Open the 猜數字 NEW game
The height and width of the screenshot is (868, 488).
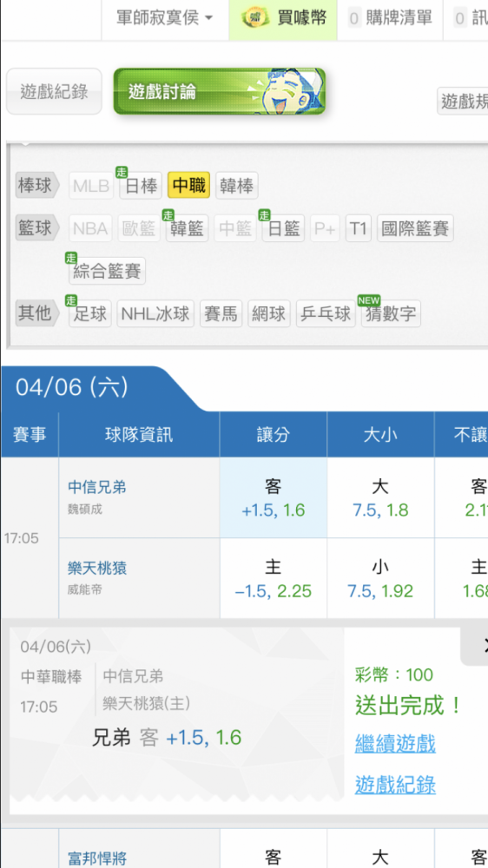[391, 314]
